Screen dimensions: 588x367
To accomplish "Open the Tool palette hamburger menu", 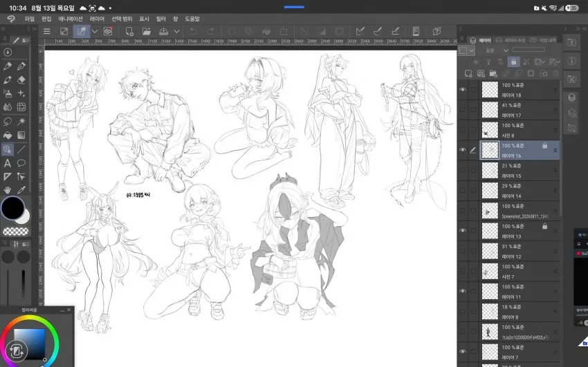I will click(5, 39).
